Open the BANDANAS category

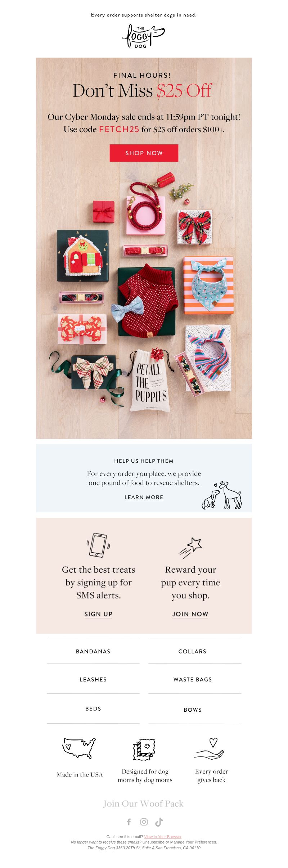click(93, 651)
